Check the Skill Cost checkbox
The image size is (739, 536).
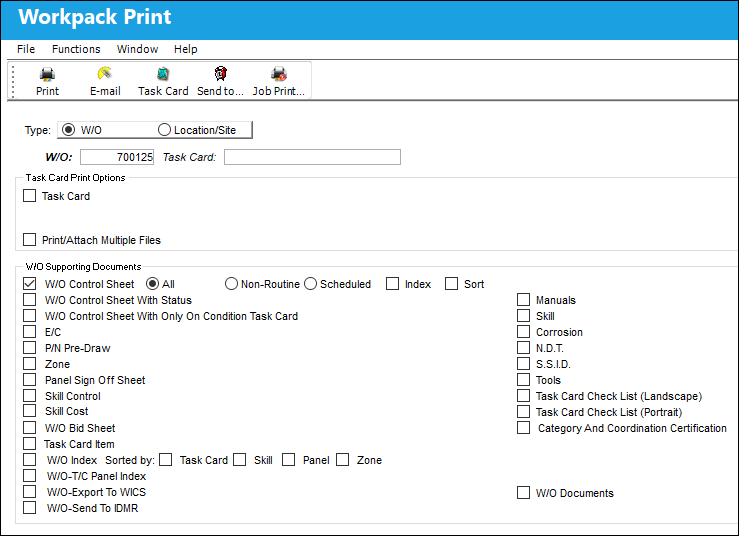pos(29,411)
